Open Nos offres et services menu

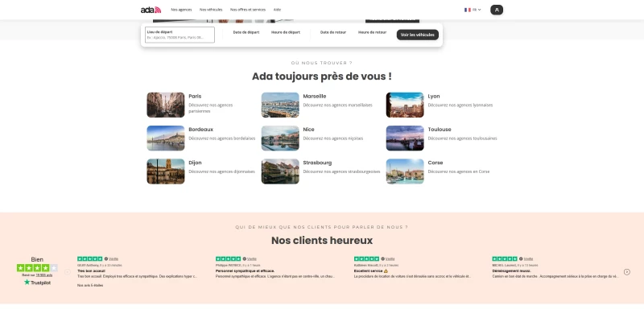click(x=248, y=10)
